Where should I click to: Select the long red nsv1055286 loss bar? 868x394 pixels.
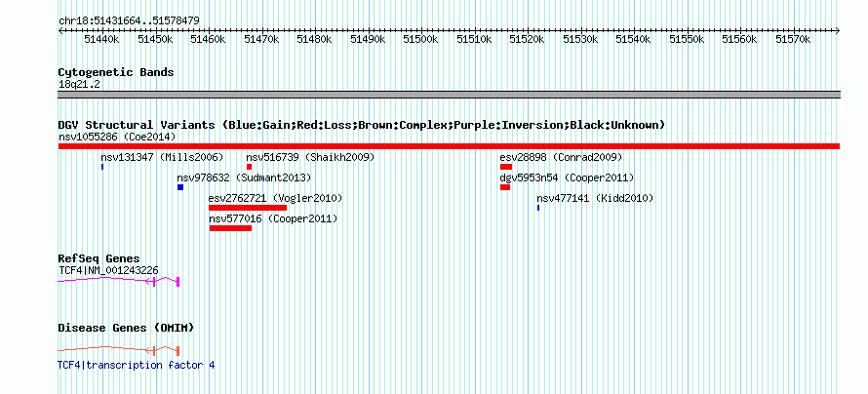(449, 146)
